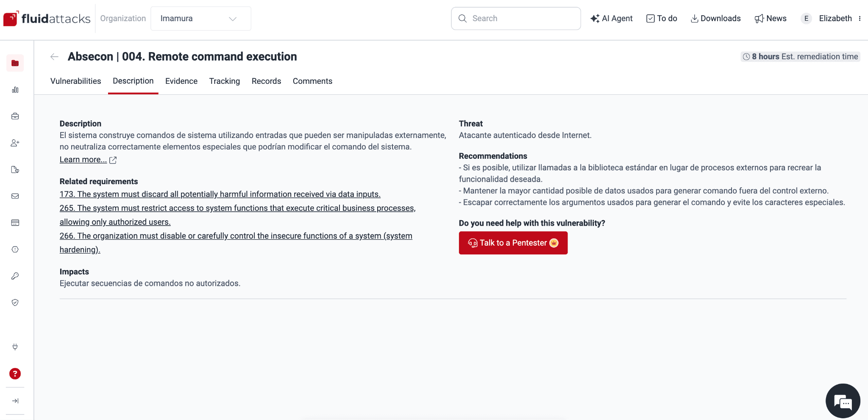Screen dimensions: 868x420
Task: Open the Elizabeth user options menu
Action: tap(860, 19)
